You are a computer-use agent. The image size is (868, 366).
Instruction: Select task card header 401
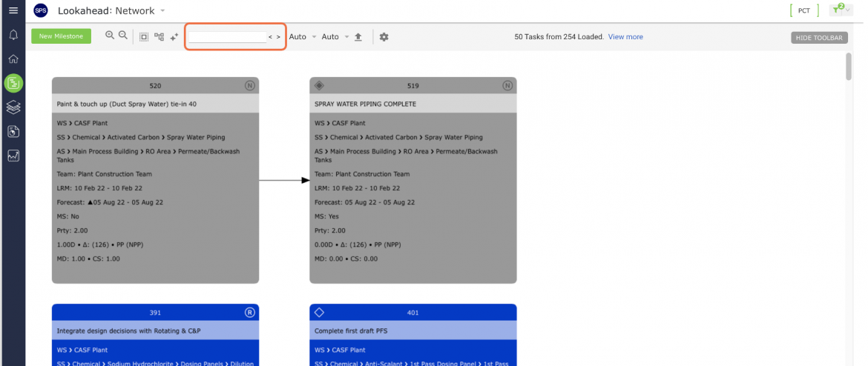point(413,313)
